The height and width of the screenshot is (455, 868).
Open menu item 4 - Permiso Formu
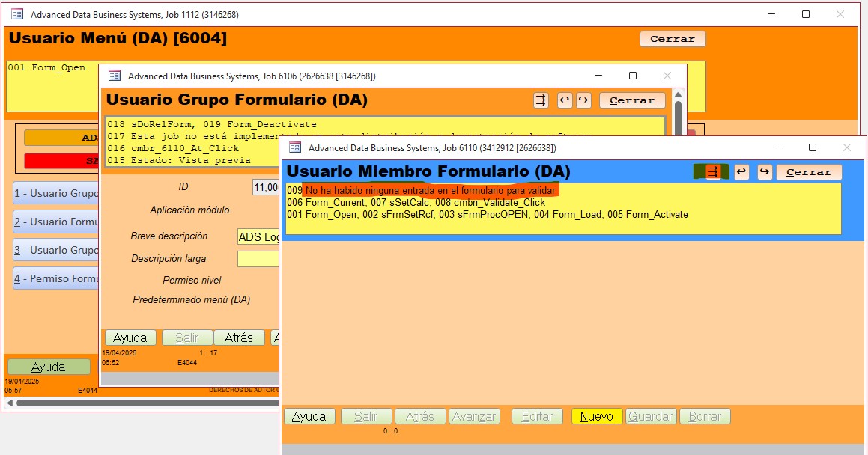[x=56, y=278]
